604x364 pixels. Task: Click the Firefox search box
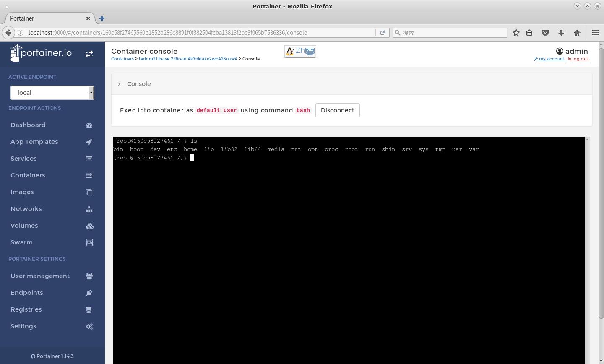coord(450,33)
